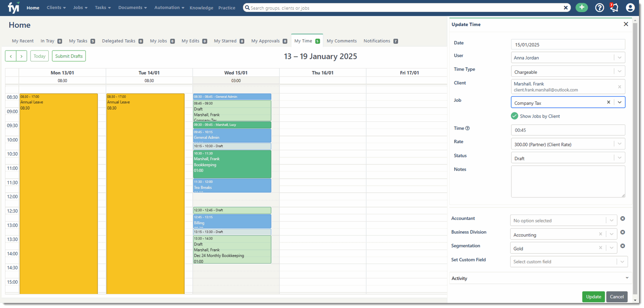
Task: Click the search magnifier icon
Action: [247, 8]
